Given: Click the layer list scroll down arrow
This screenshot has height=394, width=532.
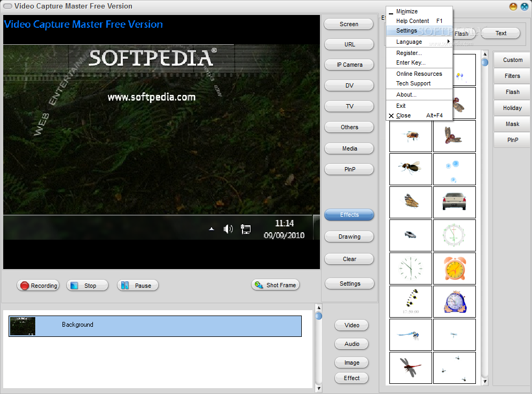Looking at the screenshot, I should point(318,388).
